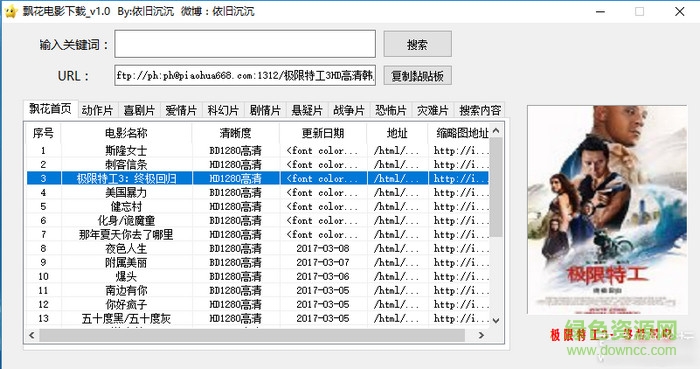
Task: Open the 动作片 tab
Action: 97,110
